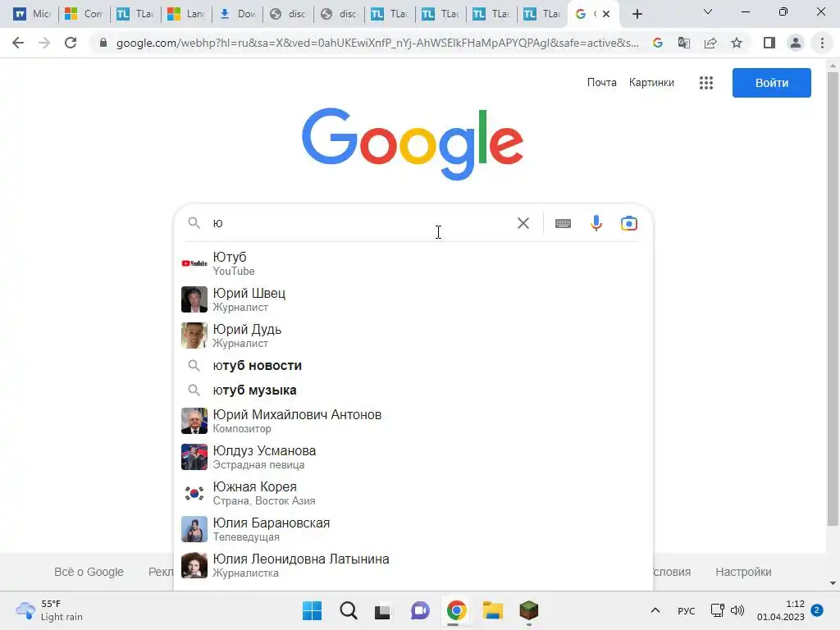Open Chrome side panel
The width and height of the screenshot is (840, 630).
(769, 43)
